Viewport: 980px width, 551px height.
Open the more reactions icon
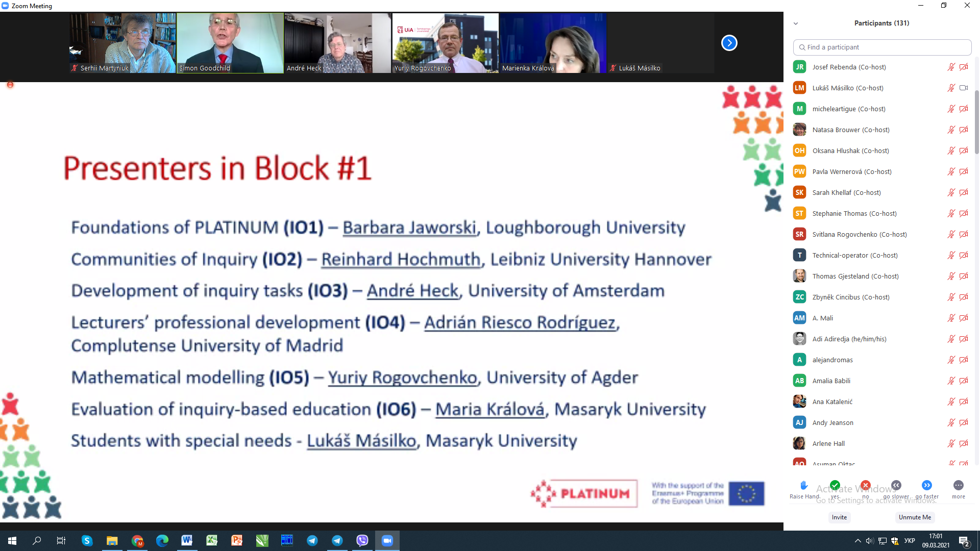958,485
